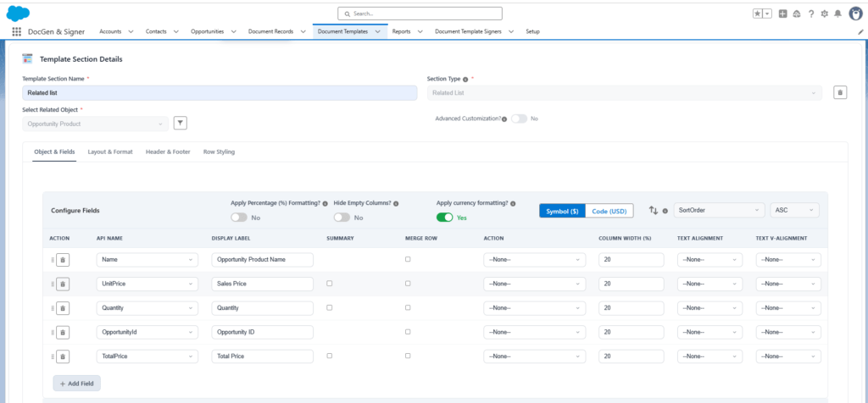Open Document Template Signers navigation tab
868x403 pixels.
pos(468,31)
